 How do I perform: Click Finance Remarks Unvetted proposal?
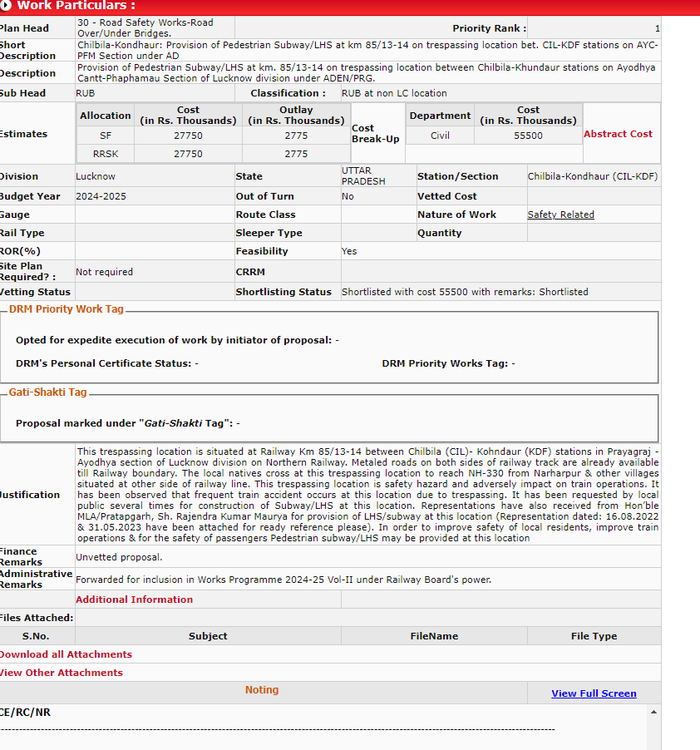[x=119, y=557]
